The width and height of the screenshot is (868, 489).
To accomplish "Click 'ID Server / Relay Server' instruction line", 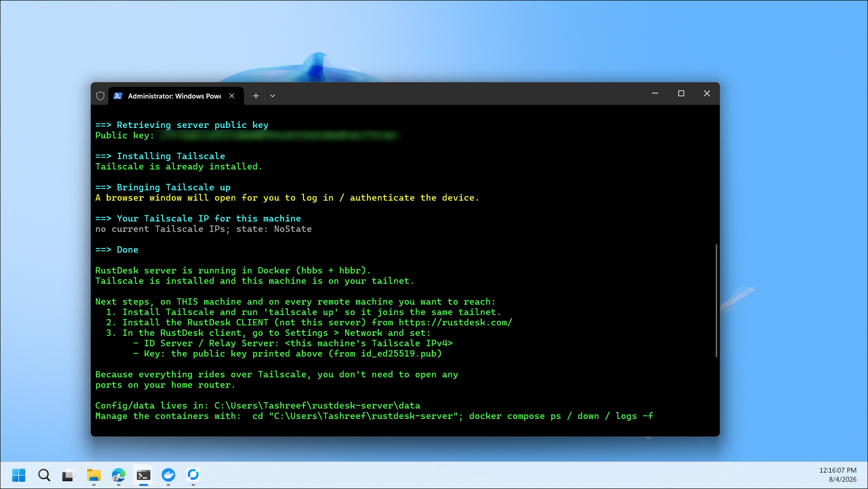I will (x=293, y=343).
